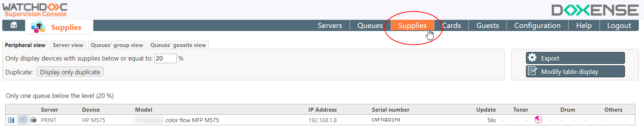Image resolution: width=644 pixels, height=136 pixels.
Task: Open the Servers menu
Action: [x=330, y=25]
